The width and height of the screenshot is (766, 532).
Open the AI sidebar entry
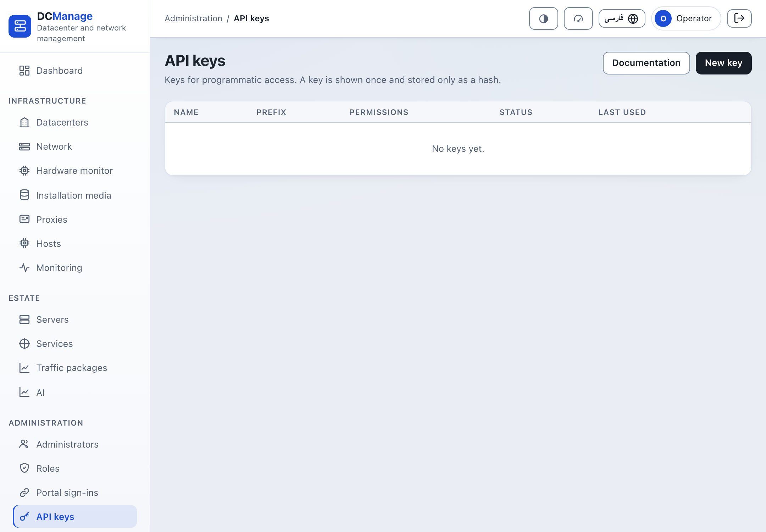click(x=75, y=392)
